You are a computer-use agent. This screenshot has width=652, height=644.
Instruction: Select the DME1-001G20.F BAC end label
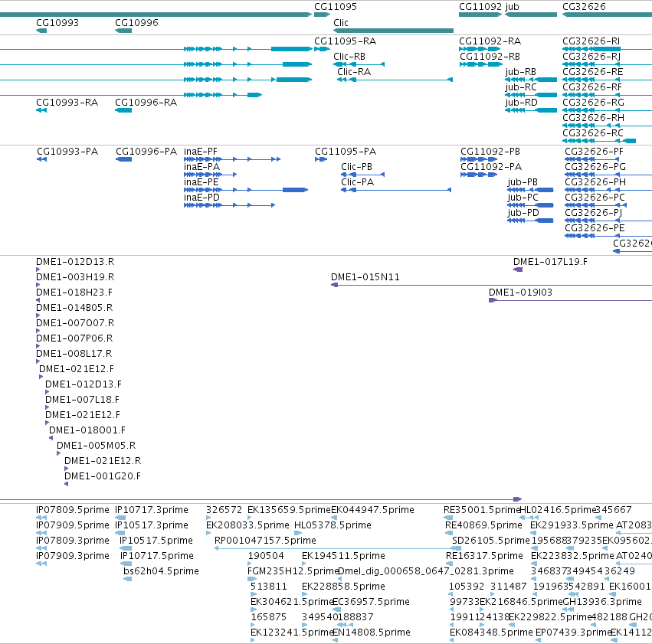tap(103, 476)
